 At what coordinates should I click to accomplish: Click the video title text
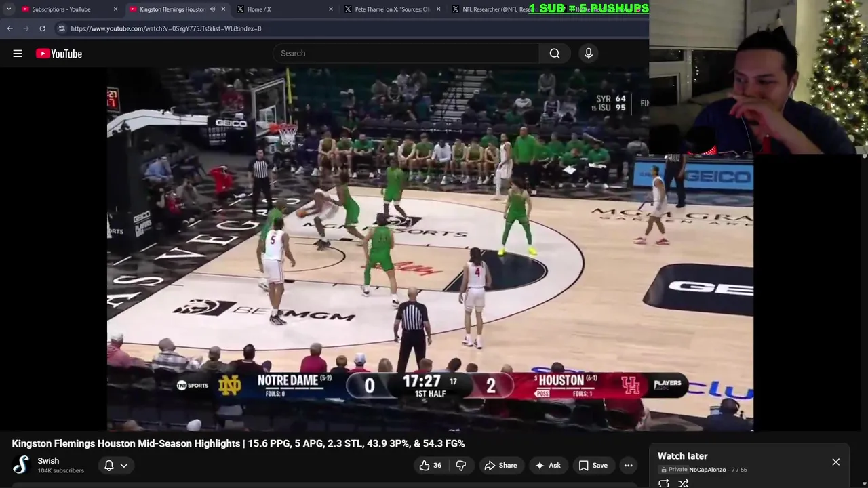tap(238, 443)
